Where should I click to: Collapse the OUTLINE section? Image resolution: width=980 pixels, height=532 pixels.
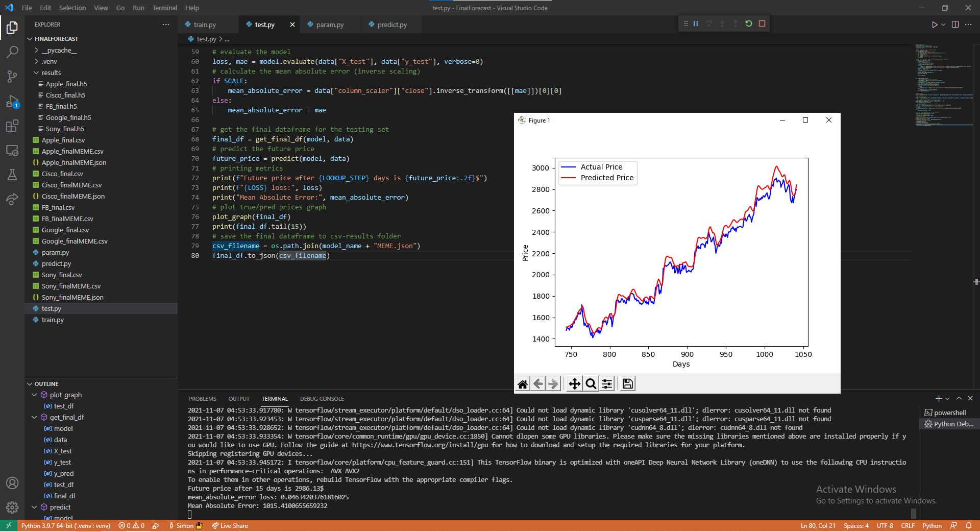tap(46, 384)
